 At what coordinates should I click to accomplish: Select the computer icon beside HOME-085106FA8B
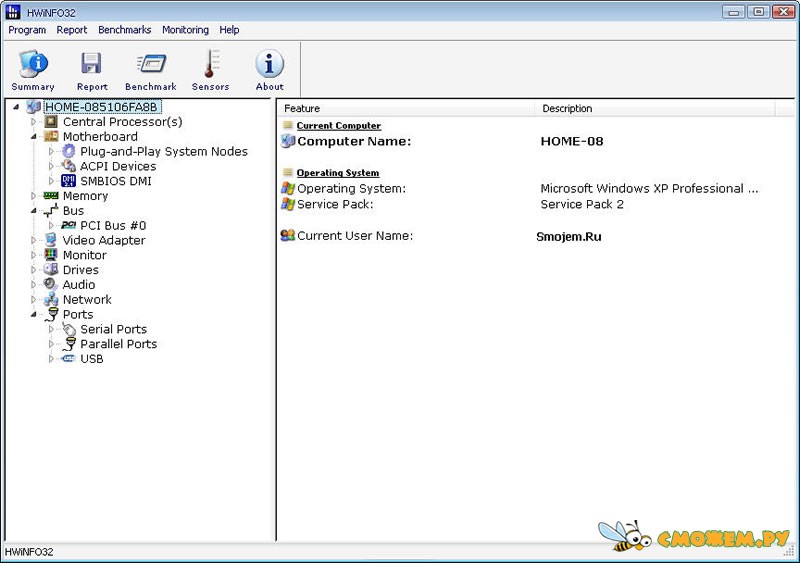(x=33, y=107)
